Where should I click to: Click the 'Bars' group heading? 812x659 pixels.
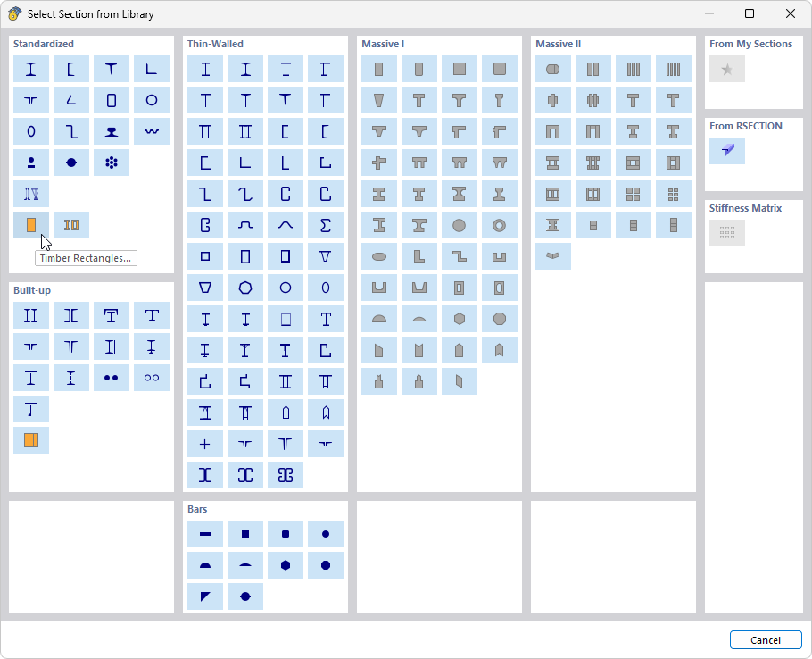pos(197,509)
